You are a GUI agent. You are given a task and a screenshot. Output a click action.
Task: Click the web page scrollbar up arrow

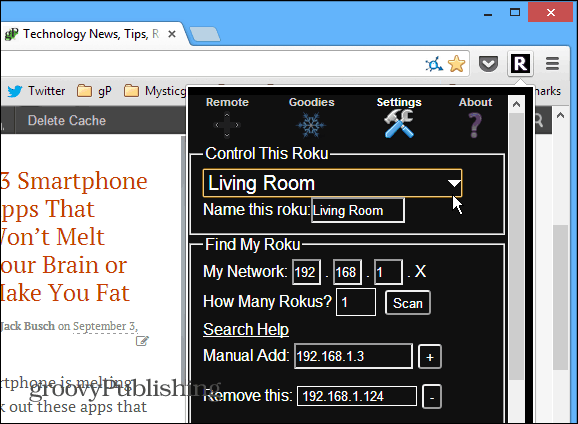click(x=560, y=115)
